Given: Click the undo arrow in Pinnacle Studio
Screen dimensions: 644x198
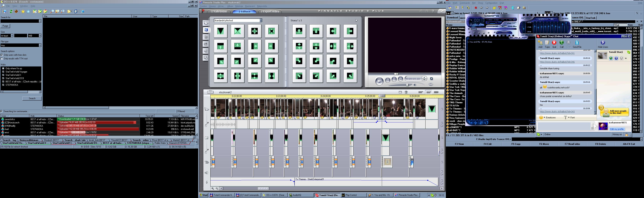Looking at the screenshot, I should tap(421, 11).
